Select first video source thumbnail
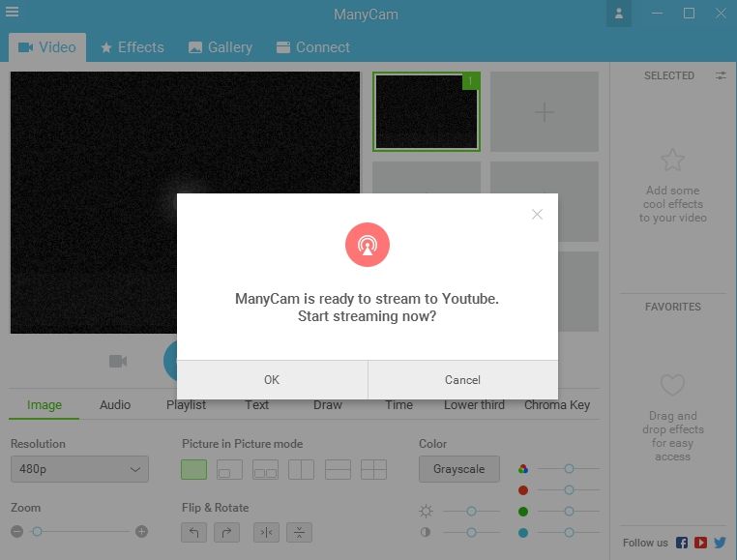The width and height of the screenshot is (737, 560). (427, 111)
